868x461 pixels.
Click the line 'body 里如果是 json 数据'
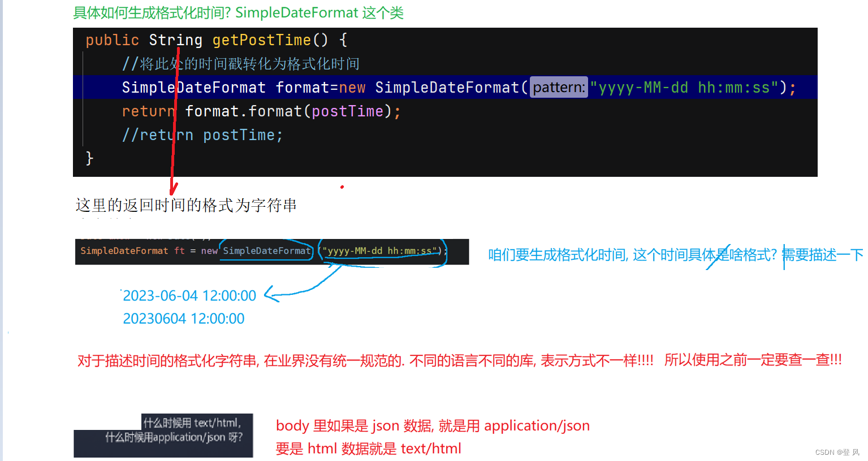click(433, 425)
